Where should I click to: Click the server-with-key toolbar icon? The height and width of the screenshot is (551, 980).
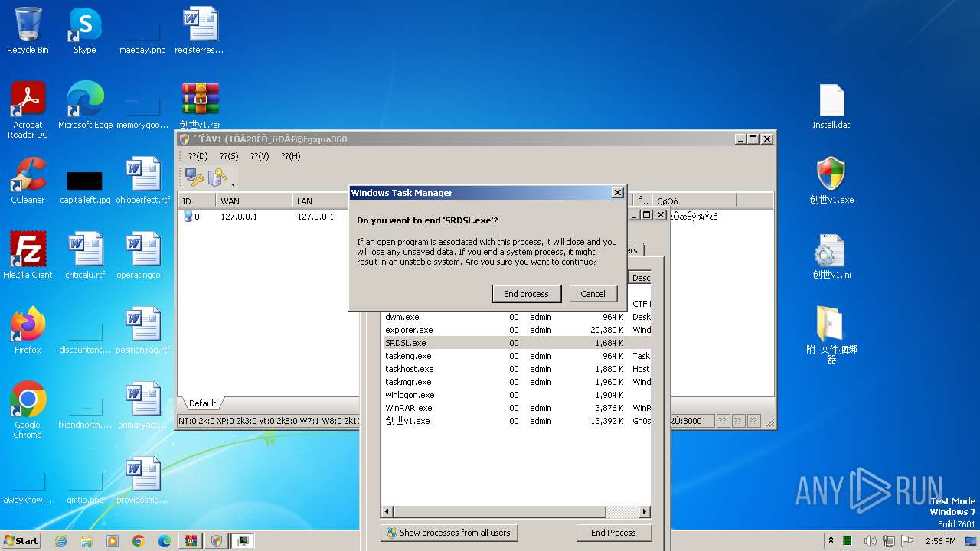click(217, 178)
